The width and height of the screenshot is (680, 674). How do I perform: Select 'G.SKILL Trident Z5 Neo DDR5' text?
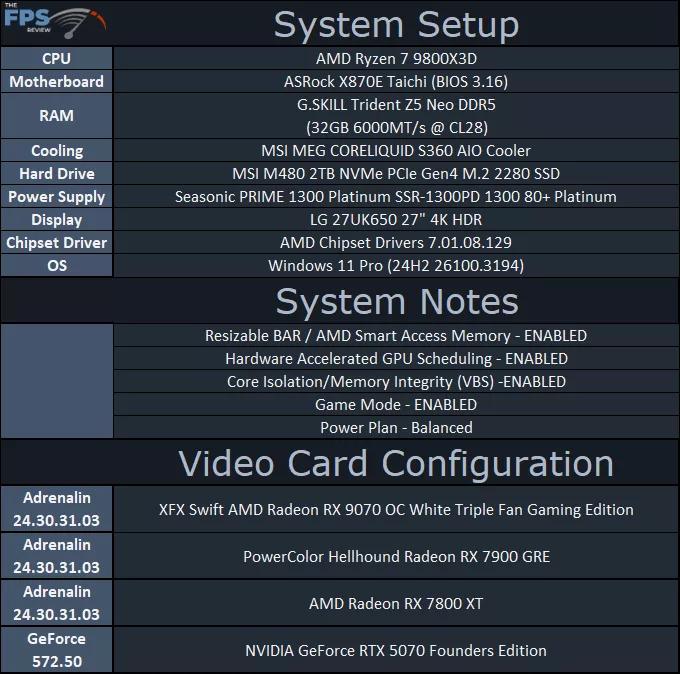coord(396,105)
